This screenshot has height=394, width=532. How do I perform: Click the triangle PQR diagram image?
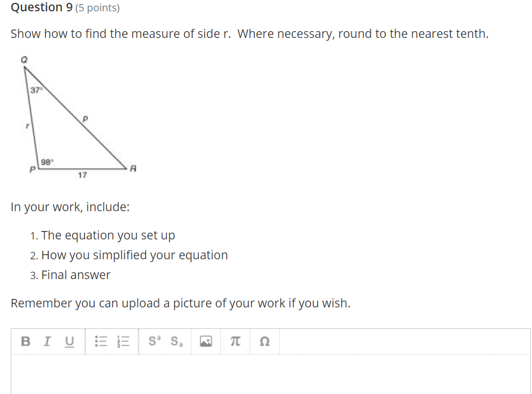(78, 119)
